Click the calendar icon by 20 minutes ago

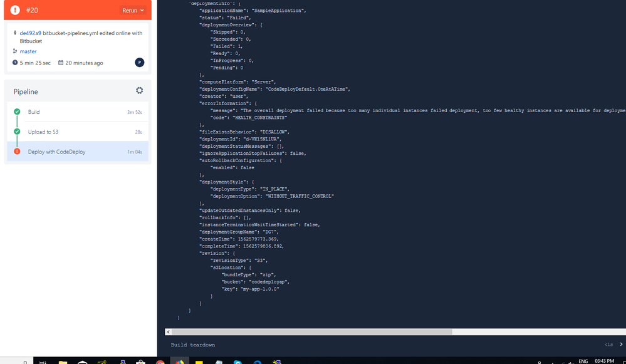[61, 63]
